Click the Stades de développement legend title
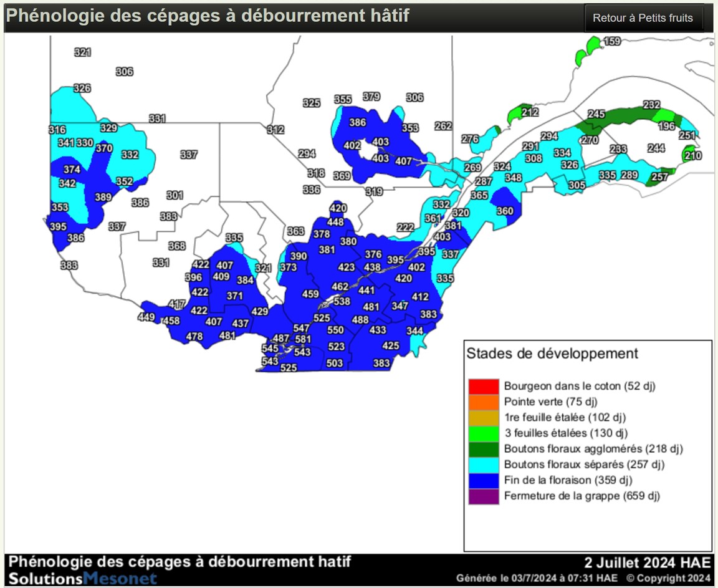Image resolution: width=718 pixels, height=588 pixels. (x=552, y=354)
